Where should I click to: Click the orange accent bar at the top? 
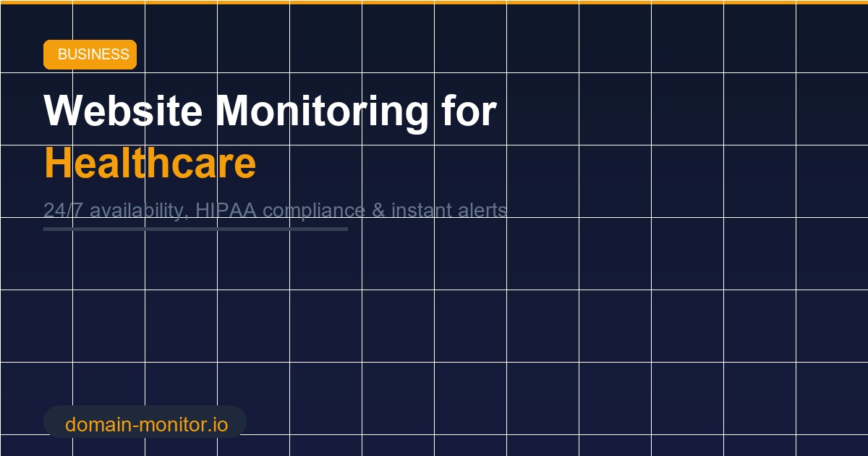[434, 3]
